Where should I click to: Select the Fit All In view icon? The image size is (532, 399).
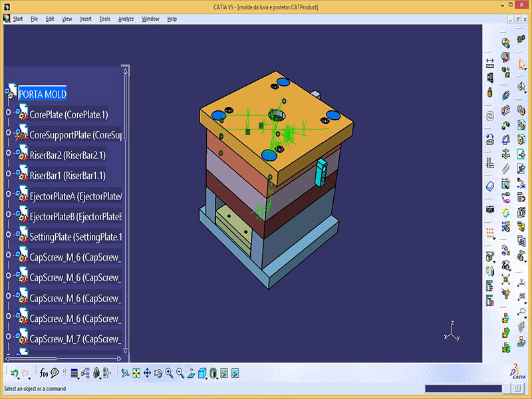click(136, 373)
